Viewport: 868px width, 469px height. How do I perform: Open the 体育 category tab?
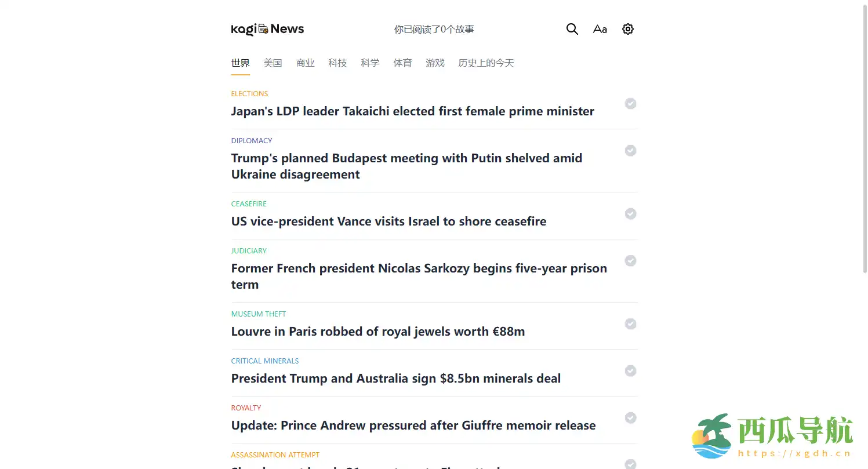402,63
